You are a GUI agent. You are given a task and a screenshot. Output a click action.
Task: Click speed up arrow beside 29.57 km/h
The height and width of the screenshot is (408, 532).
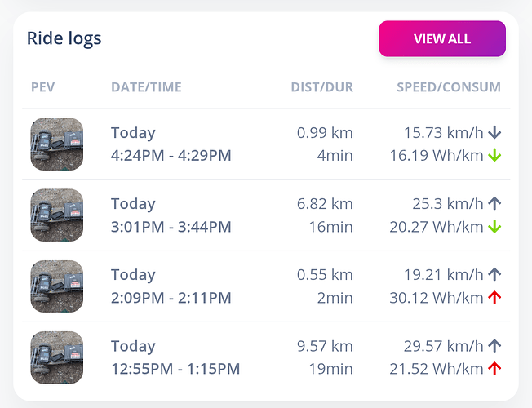(x=494, y=346)
